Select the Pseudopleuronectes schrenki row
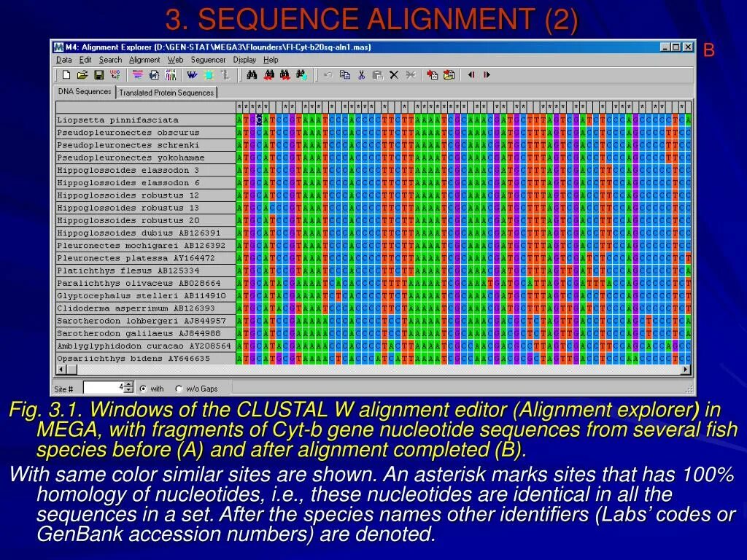The height and width of the screenshot is (560, 747). [x=146, y=145]
